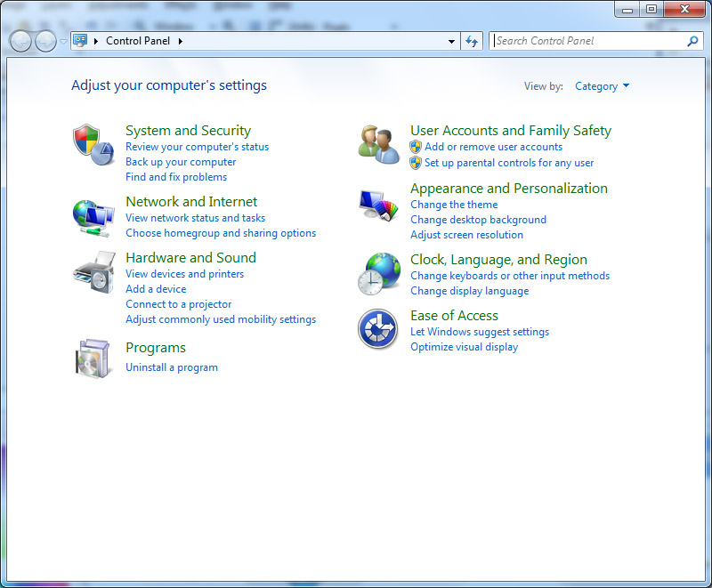Expand the arrow after Control Panel breadcrumb

181,41
